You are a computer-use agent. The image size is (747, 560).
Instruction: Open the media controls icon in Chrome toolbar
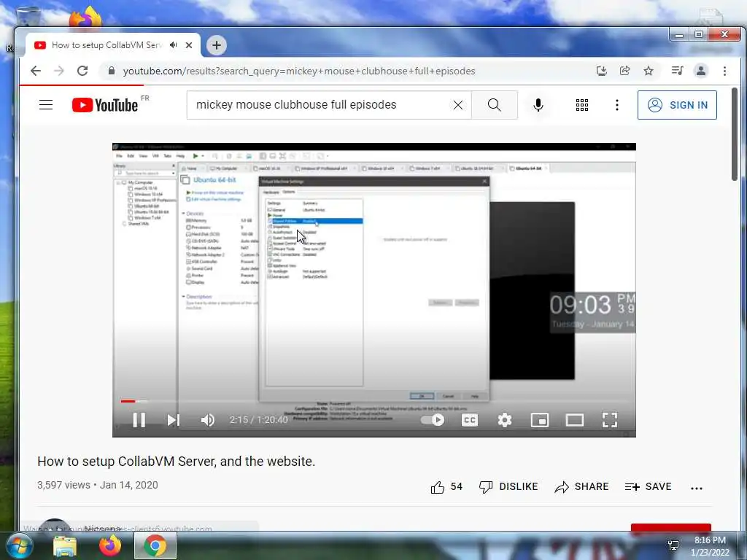(x=677, y=71)
